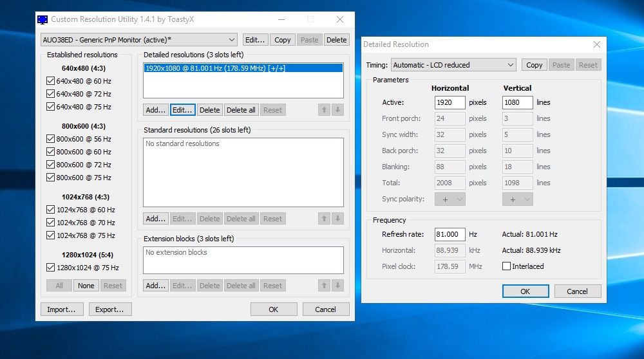
Task: Click Horizontal frequency kHz field
Action: click(450, 250)
